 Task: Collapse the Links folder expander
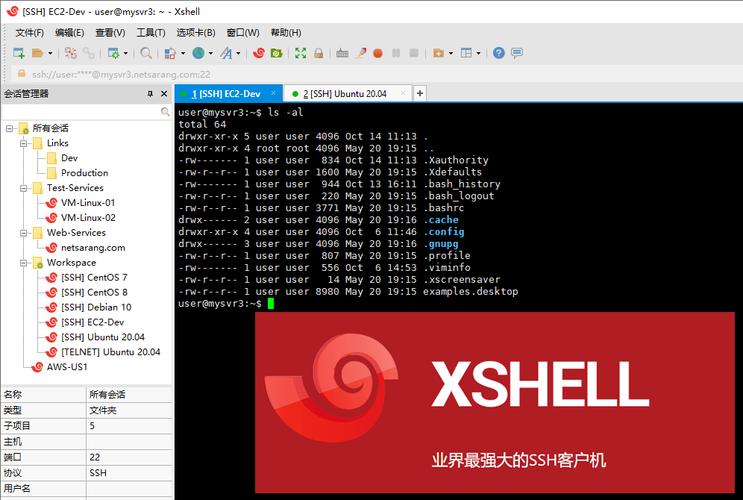[x=23, y=143]
